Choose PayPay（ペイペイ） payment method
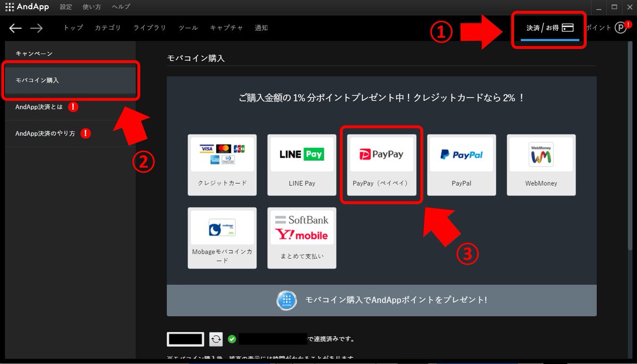Image resolution: width=637 pixels, height=364 pixels. [x=382, y=165]
